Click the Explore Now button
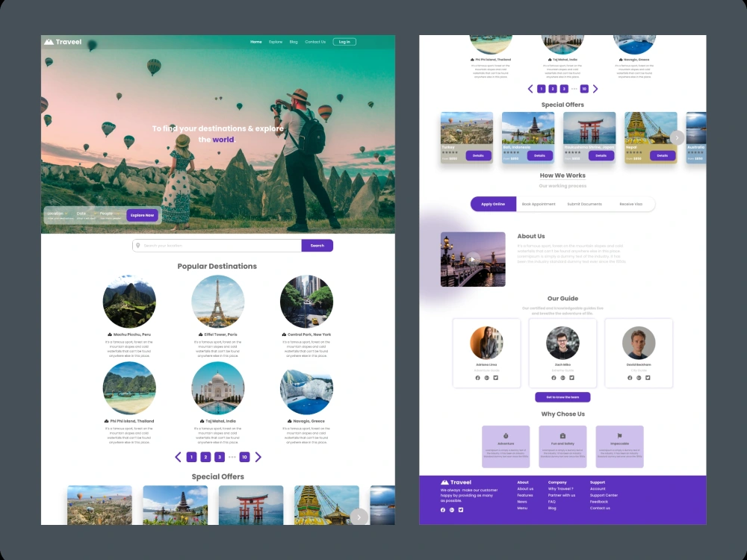747x560 pixels. [143, 215]
